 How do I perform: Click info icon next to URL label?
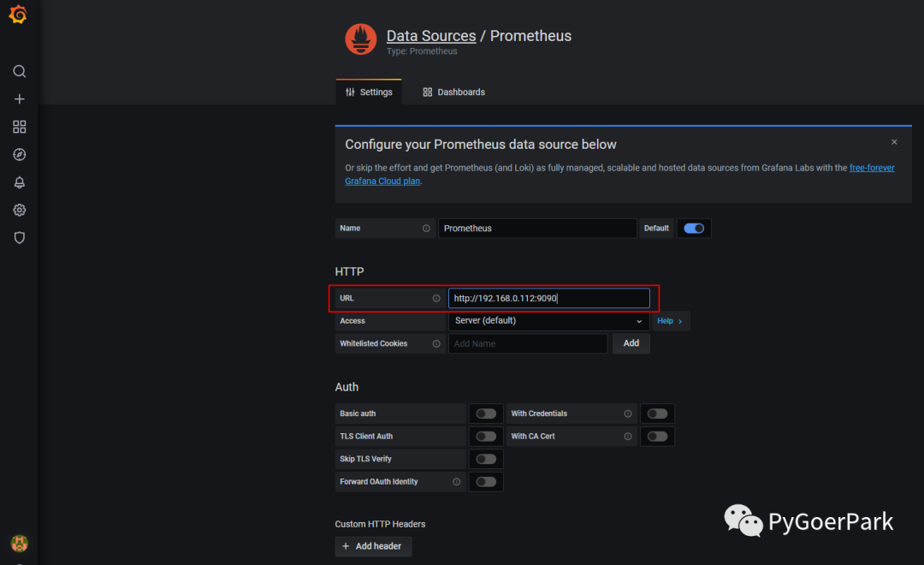coord(436,299)
